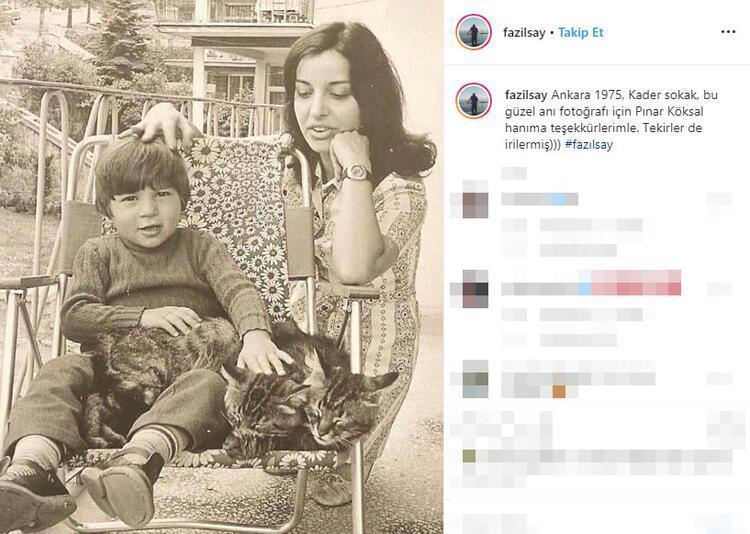Click the vintage photo of child with cats
The width and height of the screenshot is (750, 534).
[x=221, y=267]
